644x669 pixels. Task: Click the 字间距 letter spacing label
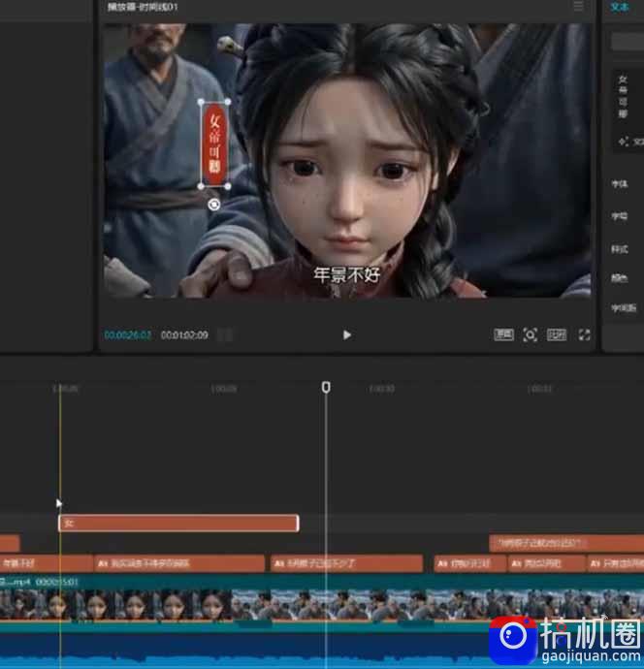[624, 307]
